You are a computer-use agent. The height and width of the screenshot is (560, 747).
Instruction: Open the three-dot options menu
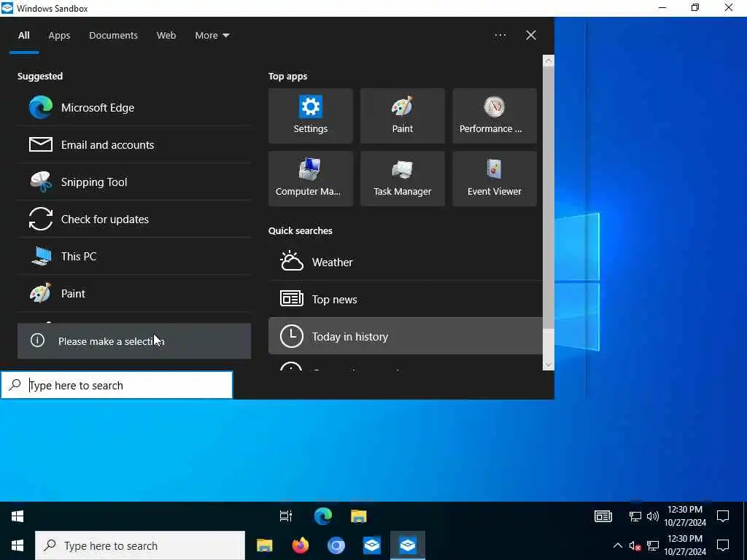(x=500, y=35)
